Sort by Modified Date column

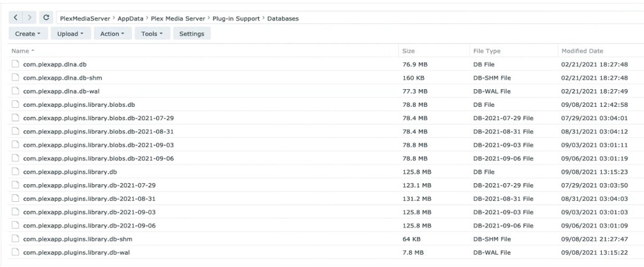click(x=582, y=51)
